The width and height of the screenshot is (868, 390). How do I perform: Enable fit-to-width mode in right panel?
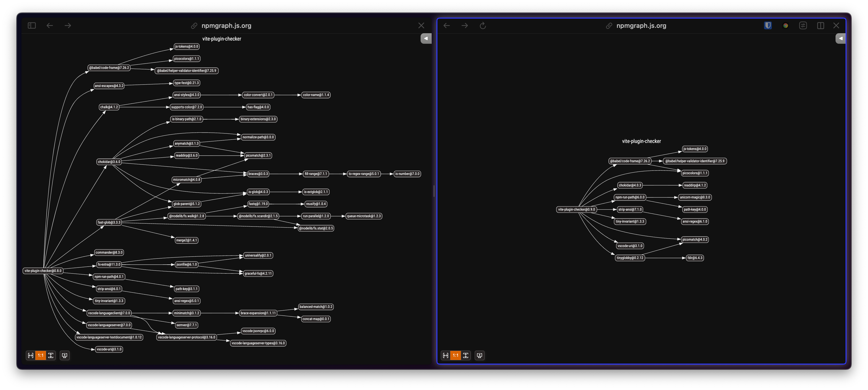(446, 355)
